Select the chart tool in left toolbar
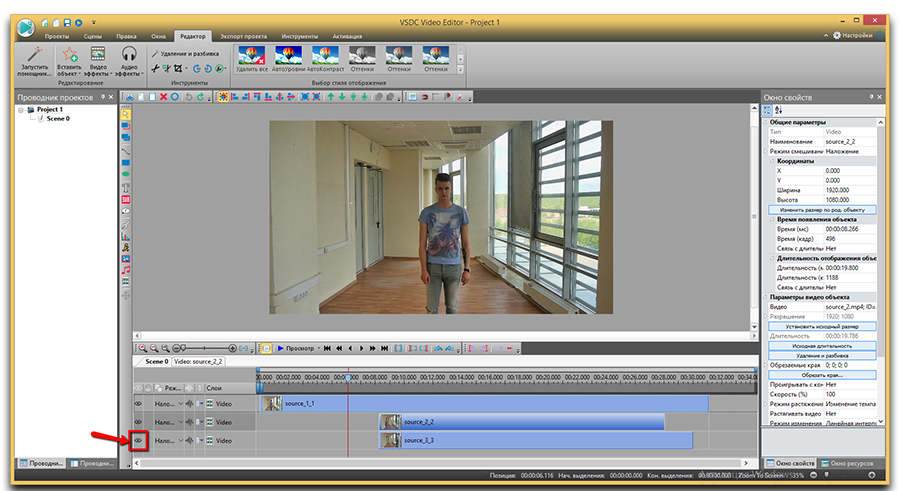 click(126, 235)
